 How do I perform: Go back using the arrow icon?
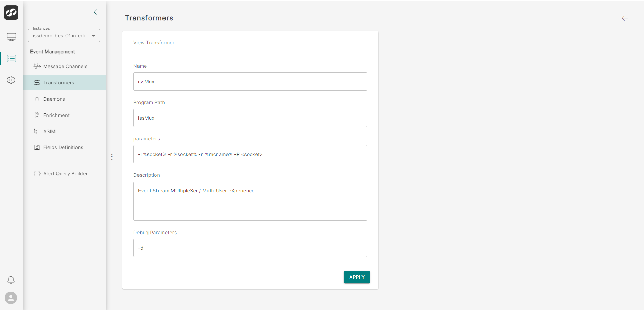tap(625, 18)
